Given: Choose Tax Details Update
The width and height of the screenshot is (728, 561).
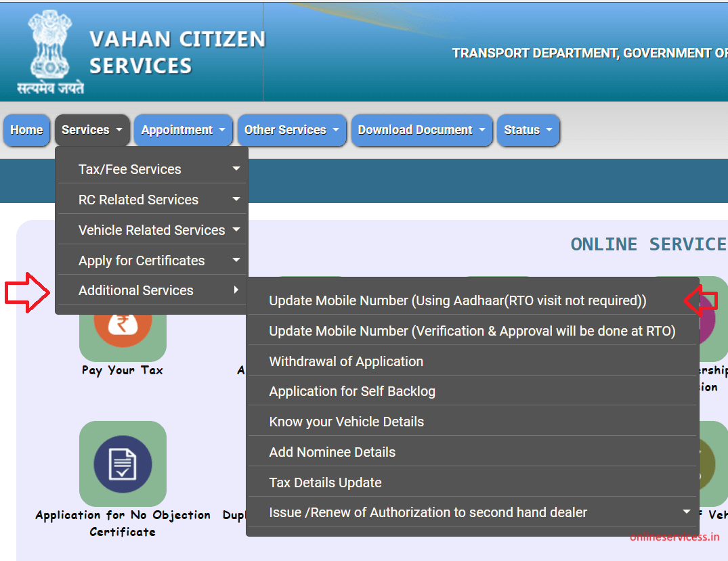Looking at the screenshot, I should click(x=473, y=483).
